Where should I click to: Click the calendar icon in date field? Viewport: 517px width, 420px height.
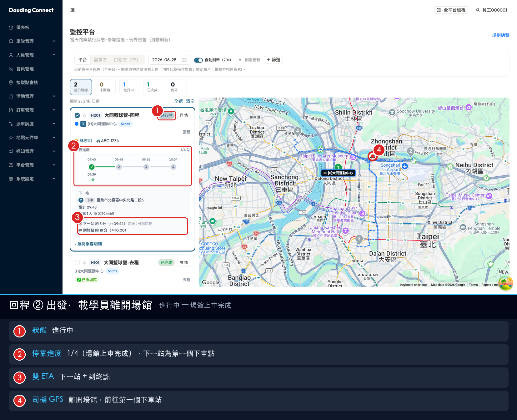pyautogui.click(x=184, y=60)
